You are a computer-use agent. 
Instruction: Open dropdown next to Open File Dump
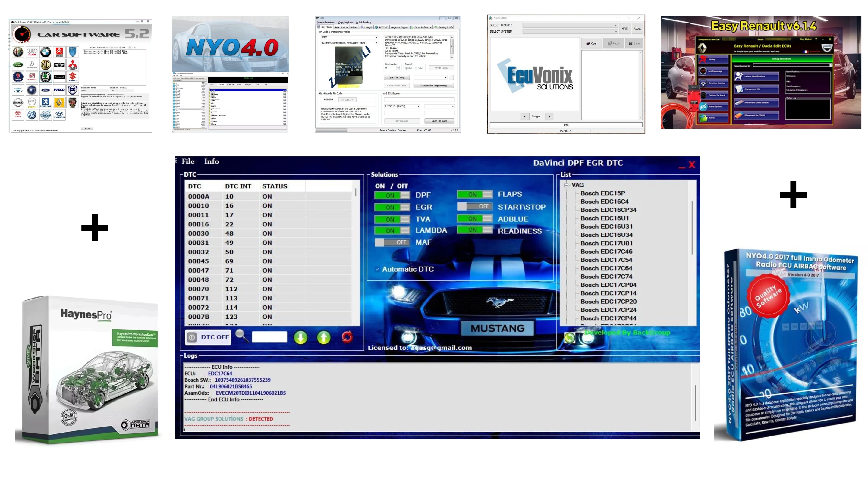coord(430,77)
